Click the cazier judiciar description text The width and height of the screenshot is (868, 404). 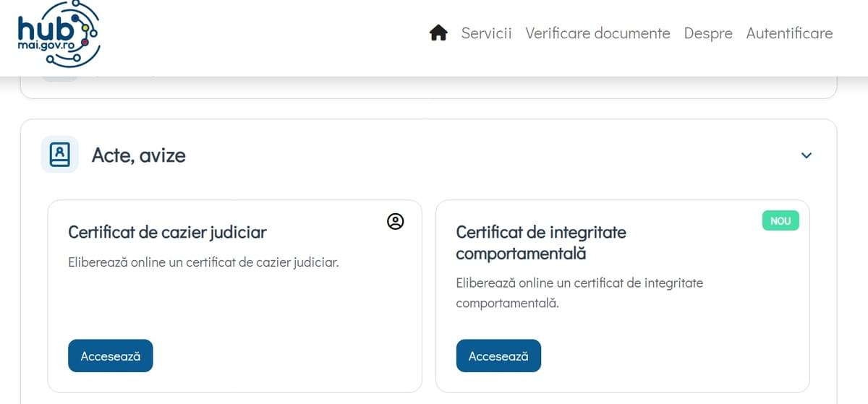(203, 262)
